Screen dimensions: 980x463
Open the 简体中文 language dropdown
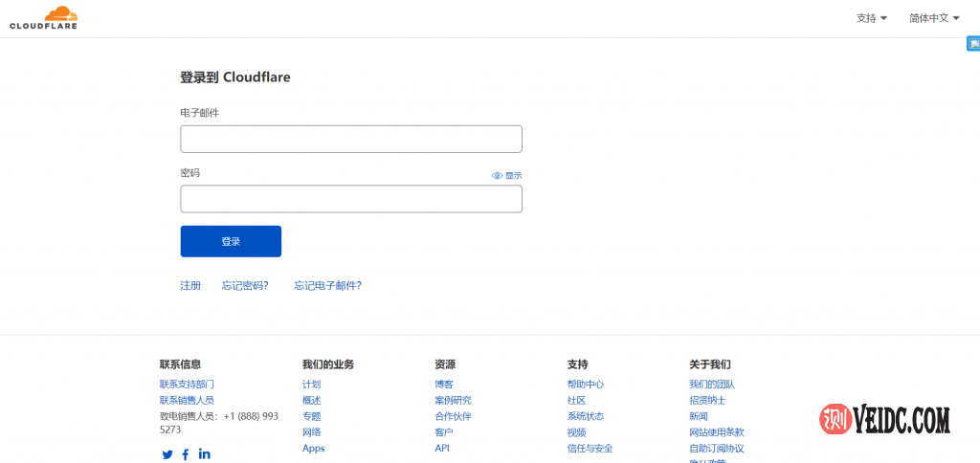[x=934, y=18]
